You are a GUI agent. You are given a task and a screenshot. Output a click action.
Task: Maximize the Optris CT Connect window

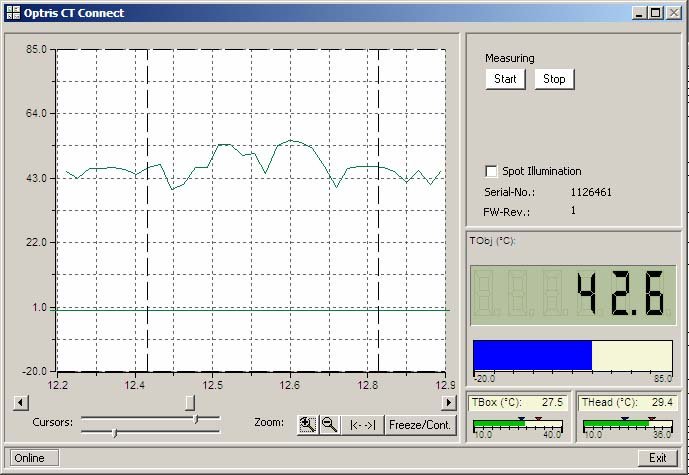coord(655,13)
